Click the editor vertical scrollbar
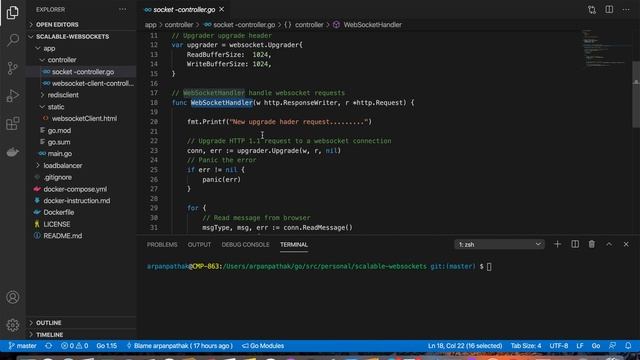This screenshot has height=360, width=640. pyautogui.click(x=636, y=95)
